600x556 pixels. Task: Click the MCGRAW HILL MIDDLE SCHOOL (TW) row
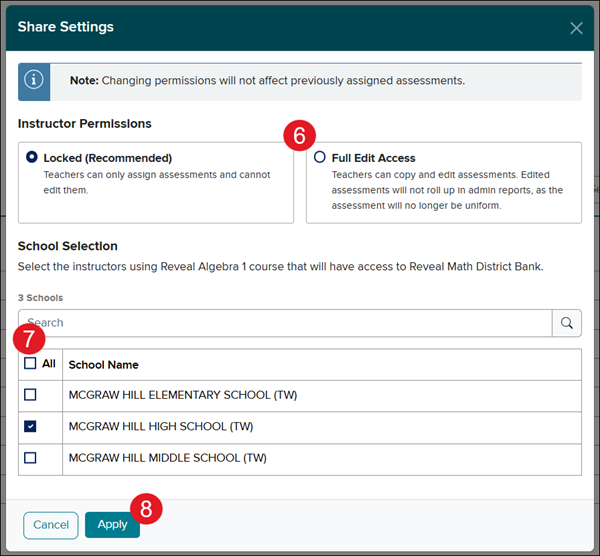click(x=300, y=460)
